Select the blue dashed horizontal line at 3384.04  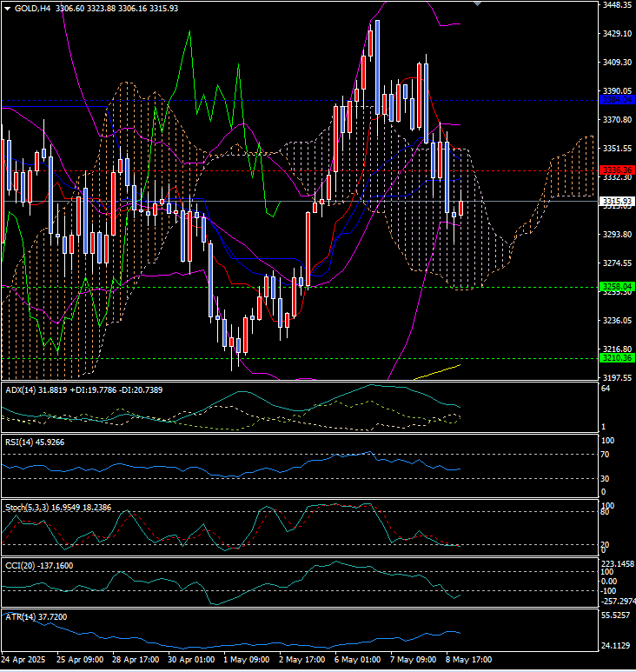pyautogui.click(x=299, y=101)
